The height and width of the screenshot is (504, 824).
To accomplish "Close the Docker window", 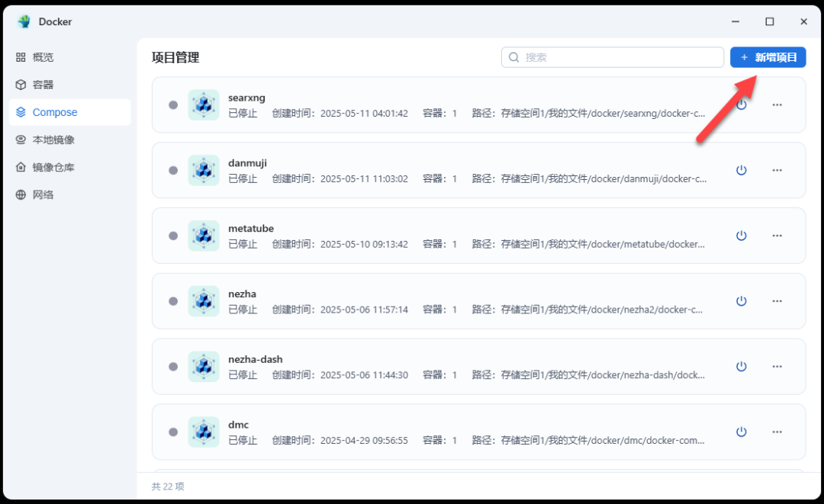I will [803, 21].
